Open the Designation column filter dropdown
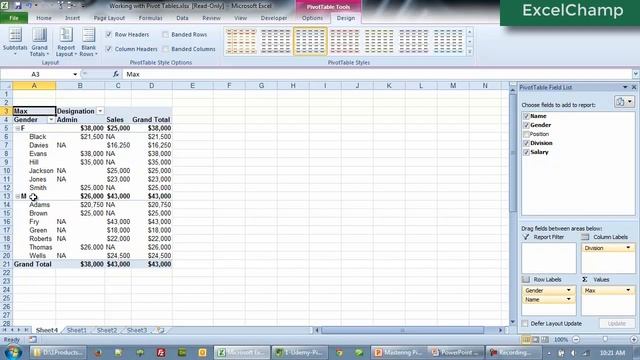 (100, 111)
